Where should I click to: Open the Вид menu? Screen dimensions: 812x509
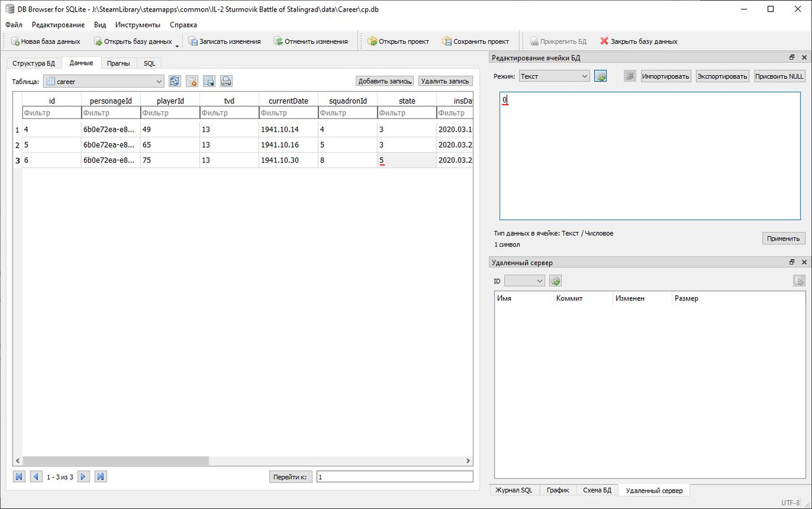100,25
